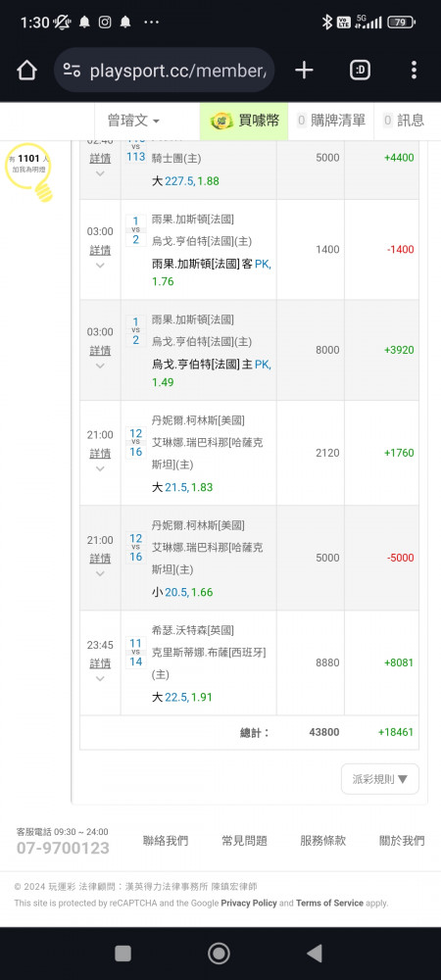Expand details chevron for 23:45 match
The height and width of the screenshot is (980, 441).
pyautogui.click(x=100, y=679)
